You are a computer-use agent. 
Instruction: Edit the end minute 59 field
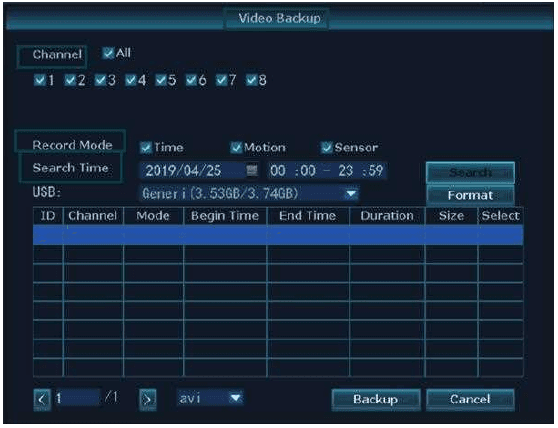(x=375, y=170)
